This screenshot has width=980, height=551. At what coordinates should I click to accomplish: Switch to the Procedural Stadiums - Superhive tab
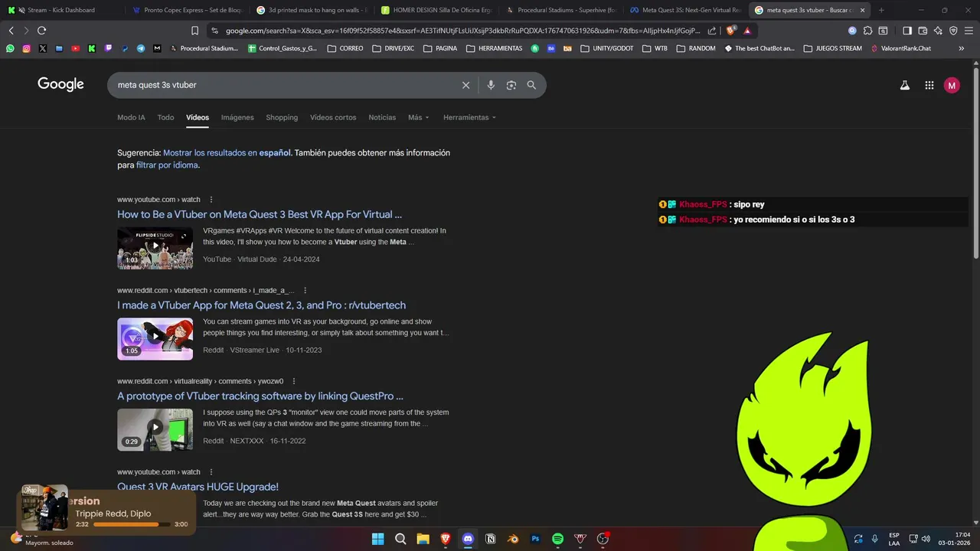click(x=560, y=10)
